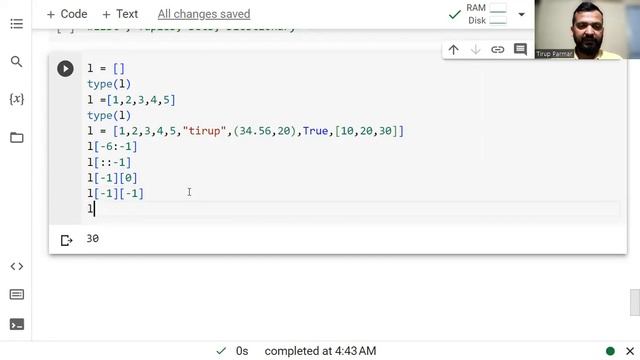Viewport: 640px width, 360px height.
Task: Click the Tirup Parmar webcam thumbnail
Action: pos(587,29)
